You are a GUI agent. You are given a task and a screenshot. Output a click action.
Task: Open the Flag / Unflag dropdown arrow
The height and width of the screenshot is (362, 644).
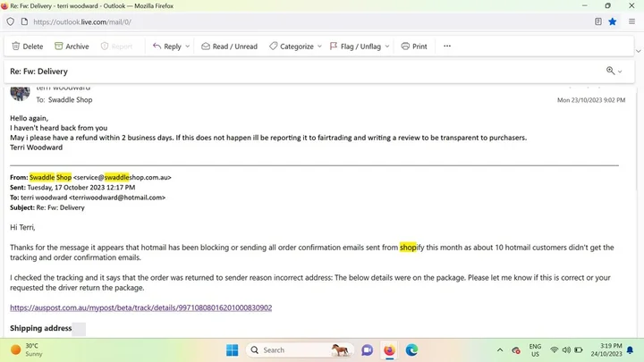click(x=387, y=46)
